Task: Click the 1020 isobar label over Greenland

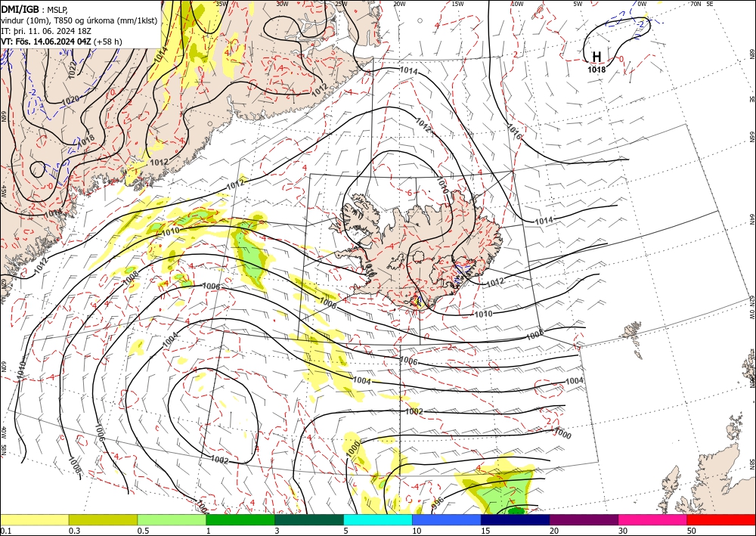Action: 70,100
